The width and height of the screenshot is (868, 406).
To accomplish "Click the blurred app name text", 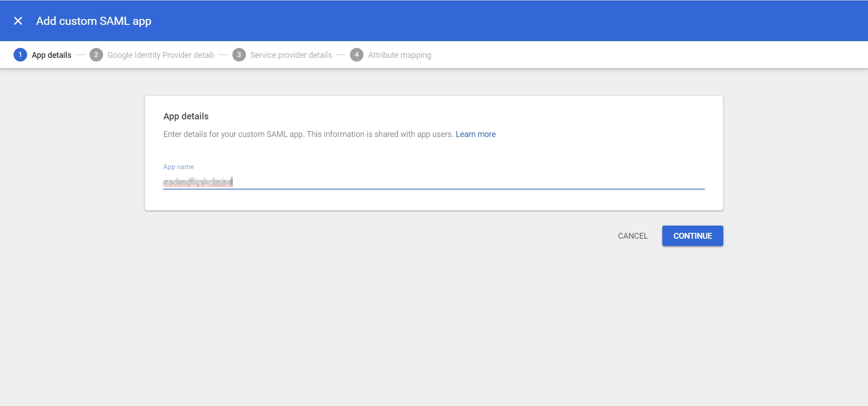I will click(x=198, y=182).
